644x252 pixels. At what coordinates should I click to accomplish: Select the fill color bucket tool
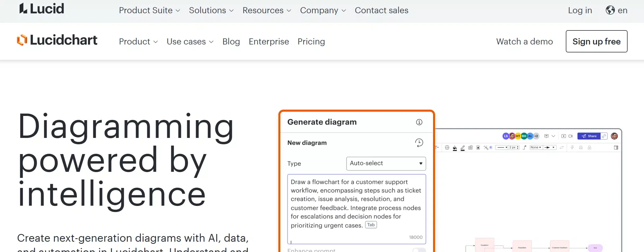(455, 148)
